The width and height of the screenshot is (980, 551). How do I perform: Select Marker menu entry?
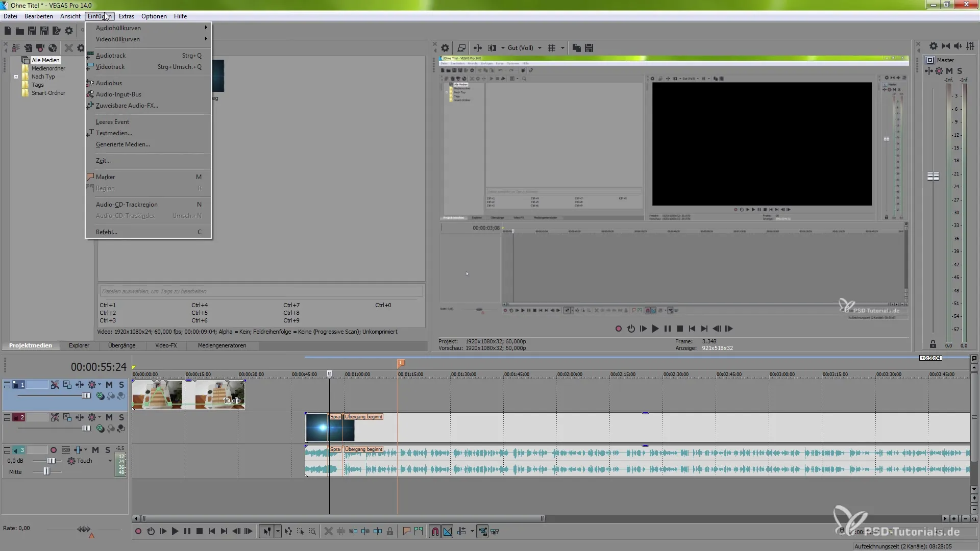[x=149, y=177]
